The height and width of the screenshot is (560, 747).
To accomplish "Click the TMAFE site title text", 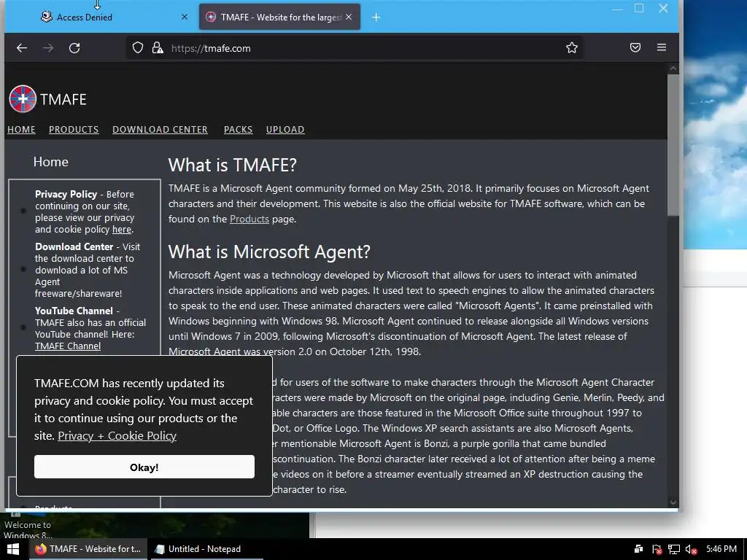I will click(63, 99).
